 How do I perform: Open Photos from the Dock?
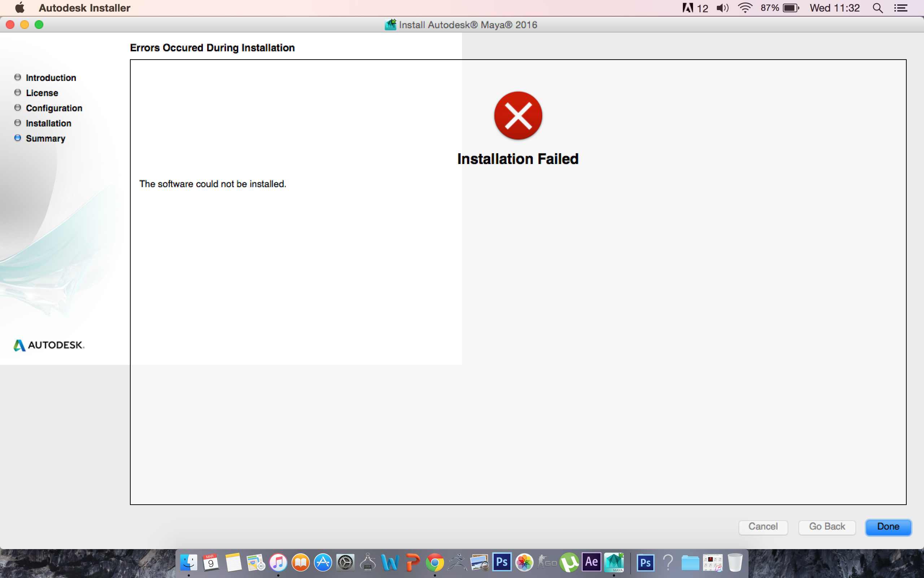tap(524, 563)
